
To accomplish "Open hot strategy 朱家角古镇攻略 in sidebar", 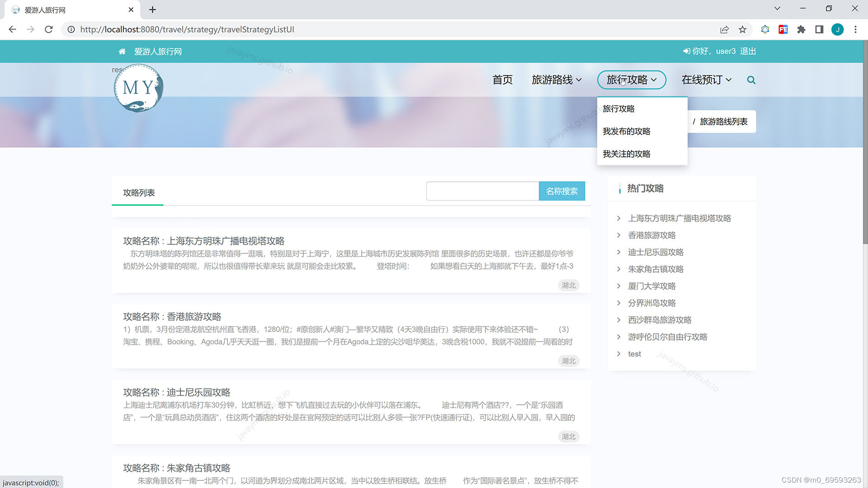I will (x=656, y=269).
